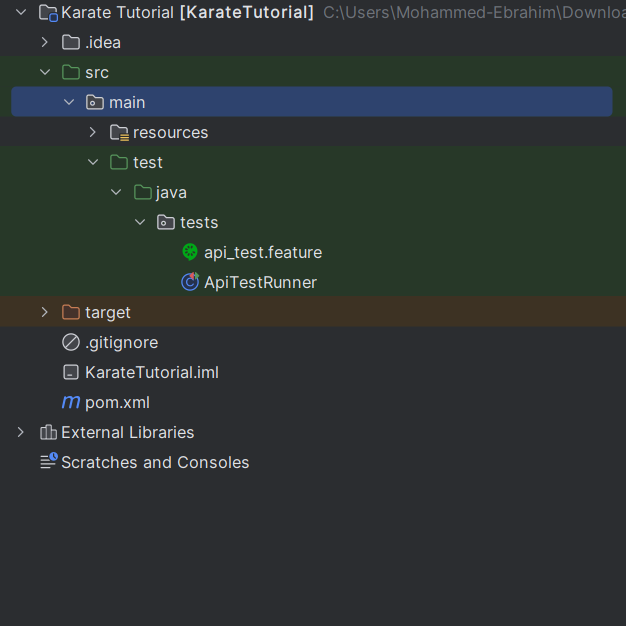Select the ApiTestRunner class
This screenshot has width=626, height=626.
[260, 283]
